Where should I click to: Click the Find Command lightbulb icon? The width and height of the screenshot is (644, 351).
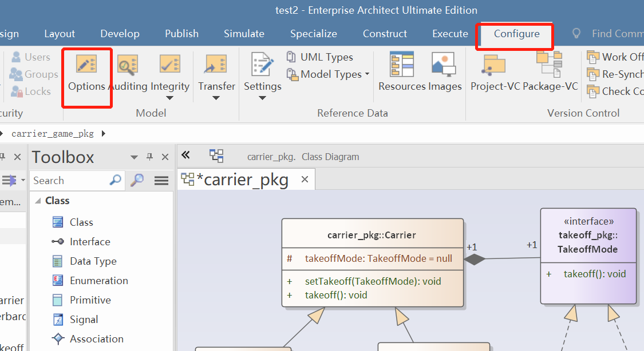pyautogui.click(x=576, y=34)
